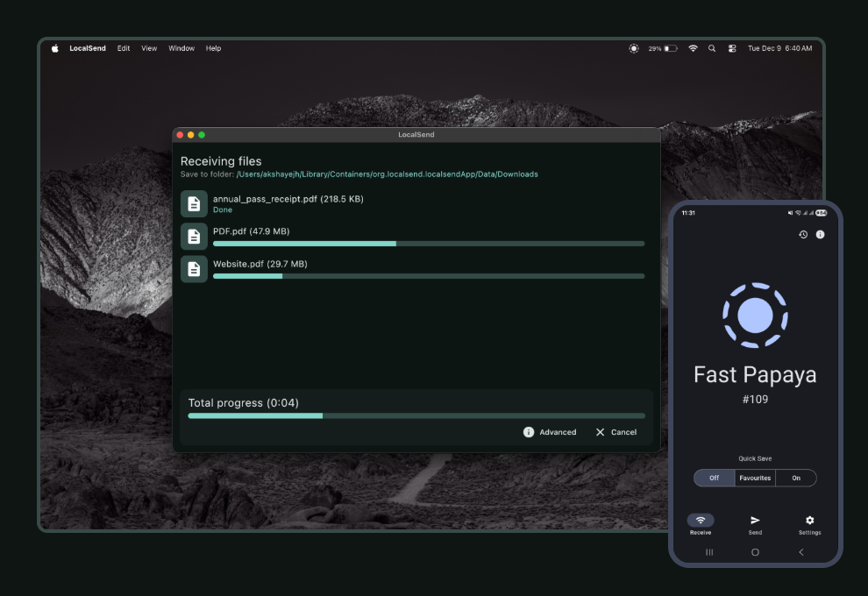Screen dimensions: 868x596
Task: Click the LocalSend menu bar status icon
Action: (x=634, y=49)
